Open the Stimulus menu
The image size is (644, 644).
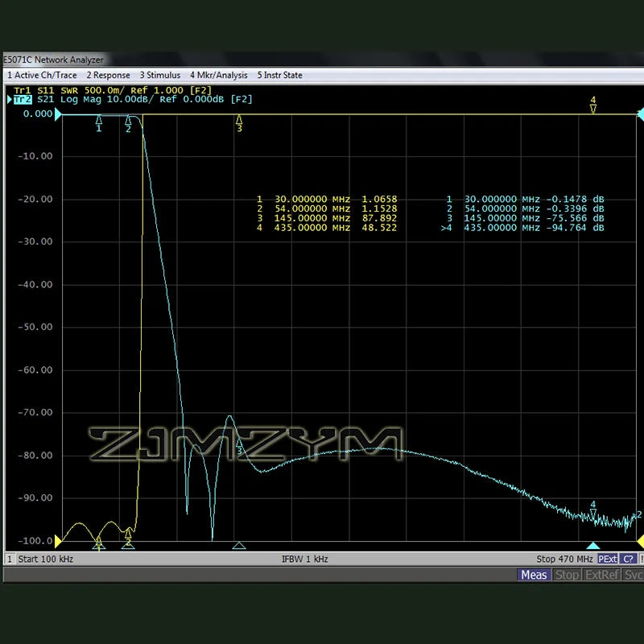(x=159, y=75)
